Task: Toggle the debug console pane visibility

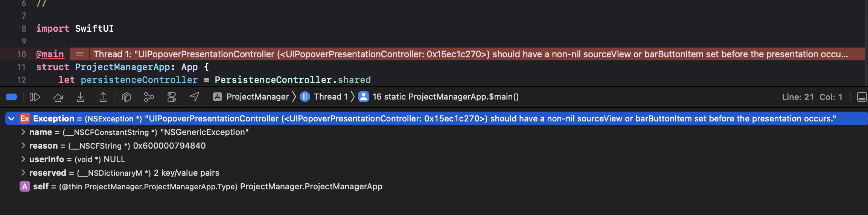Action: tap(862, 97)
